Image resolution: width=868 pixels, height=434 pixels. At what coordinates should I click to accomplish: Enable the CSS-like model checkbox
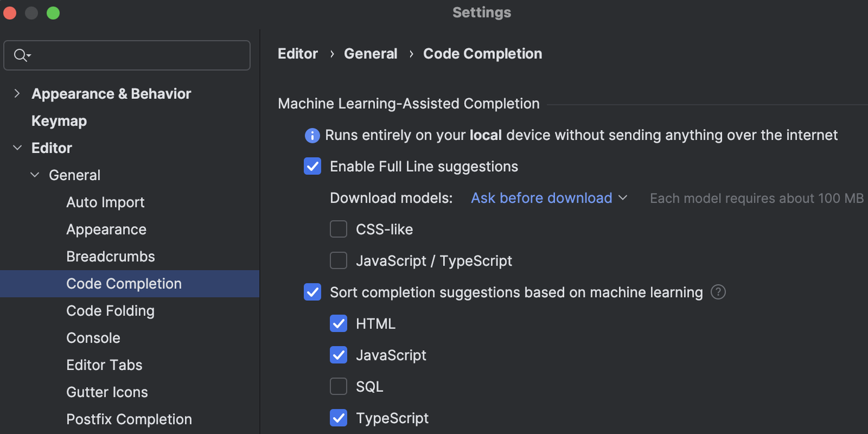338,229
